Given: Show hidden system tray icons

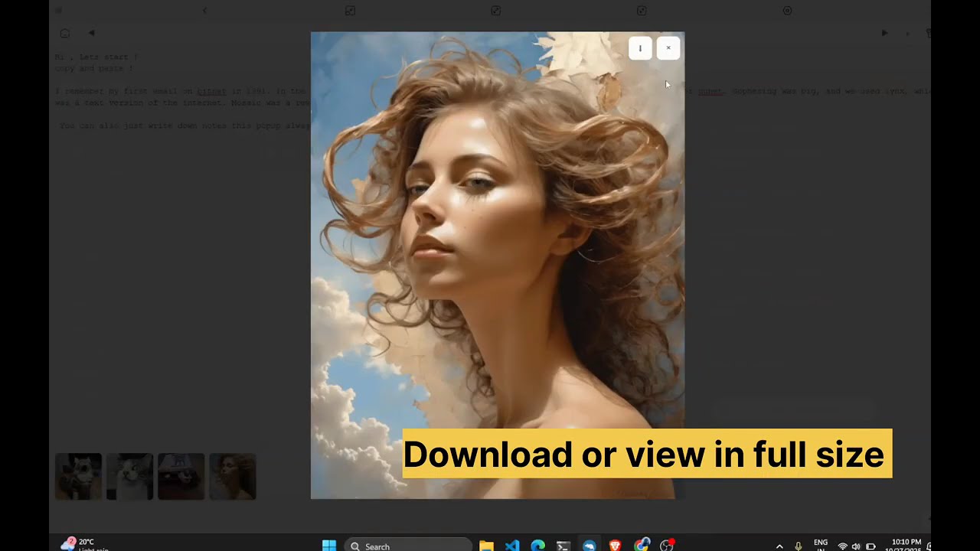Looking at the screenshot, I should (779, 546).
